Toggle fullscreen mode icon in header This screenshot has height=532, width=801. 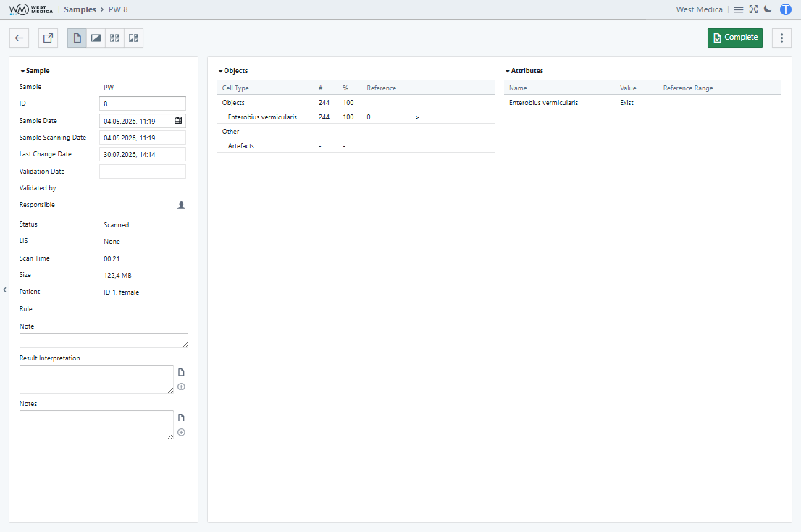[x=753, y=9]
